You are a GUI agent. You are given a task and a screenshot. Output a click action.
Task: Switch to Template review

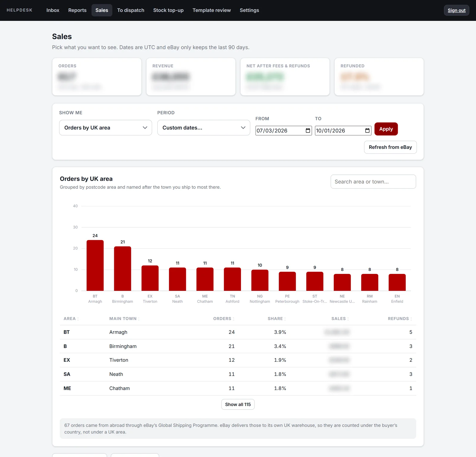tap(212, 10)
